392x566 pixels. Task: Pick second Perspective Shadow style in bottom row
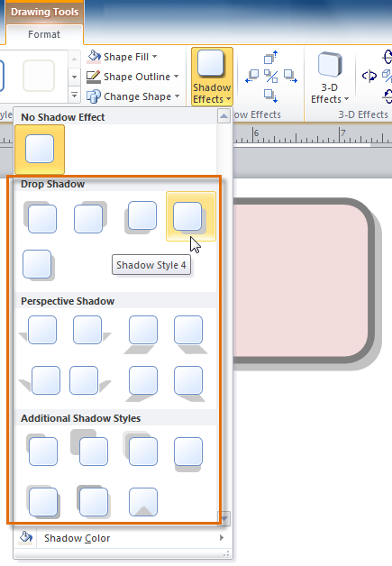click(89, 380)
